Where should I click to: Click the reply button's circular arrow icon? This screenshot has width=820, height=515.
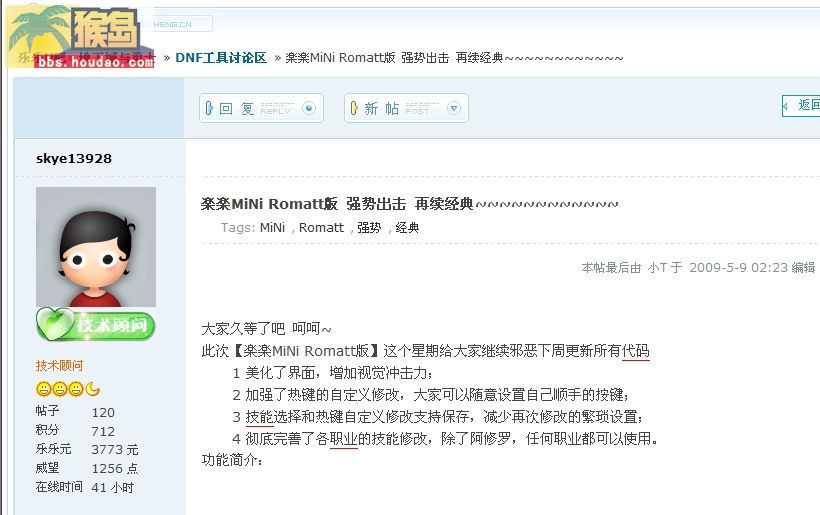pos(309,108)
